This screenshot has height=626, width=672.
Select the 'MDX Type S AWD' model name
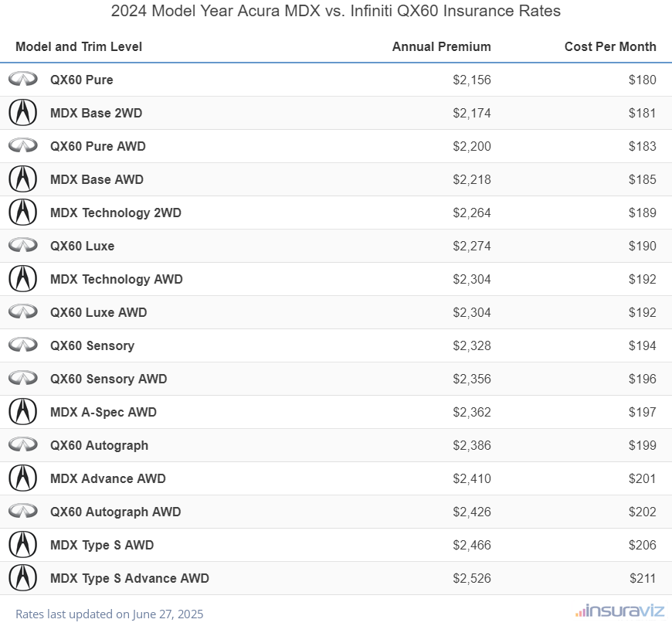coord(102,545)
